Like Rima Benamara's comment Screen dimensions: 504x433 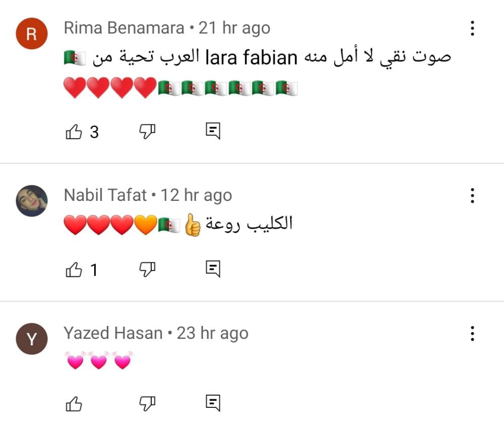point(74,132)
